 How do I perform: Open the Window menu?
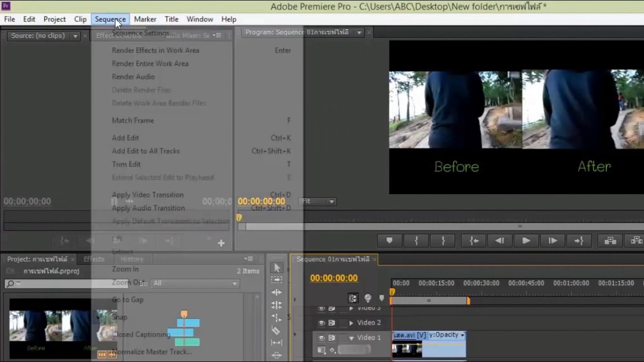pyautogui.click(x=200, y=19)
